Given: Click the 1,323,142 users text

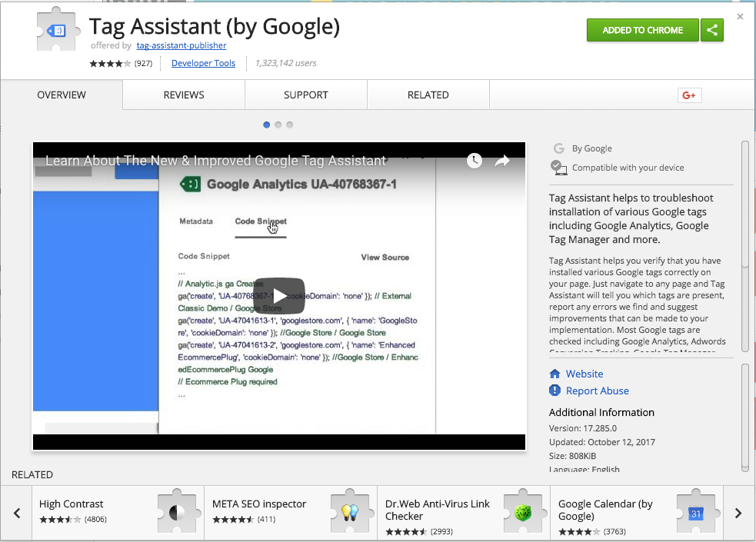Looking at the screenshot, I should [286, 63].
